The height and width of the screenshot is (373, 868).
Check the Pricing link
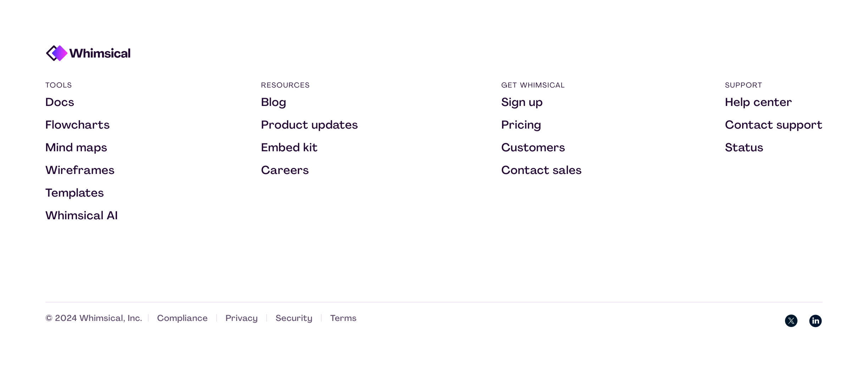click(x=521, y=125)
